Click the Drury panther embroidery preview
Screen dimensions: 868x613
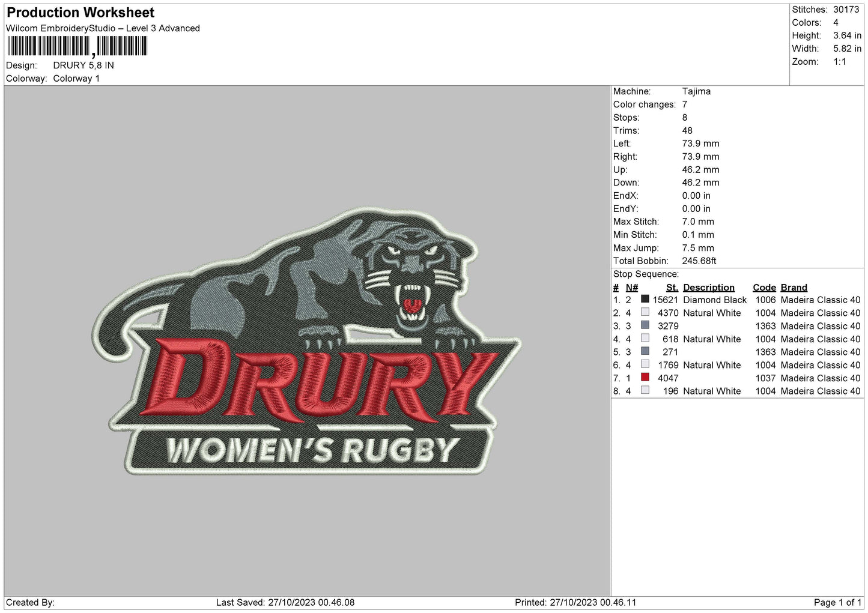308,341
